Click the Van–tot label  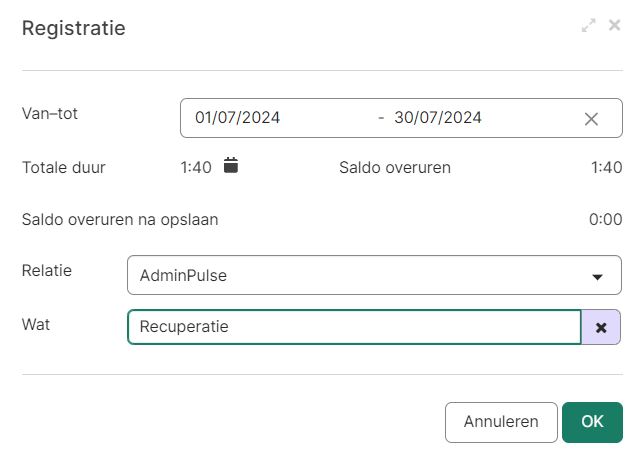(x=50, y=113)
